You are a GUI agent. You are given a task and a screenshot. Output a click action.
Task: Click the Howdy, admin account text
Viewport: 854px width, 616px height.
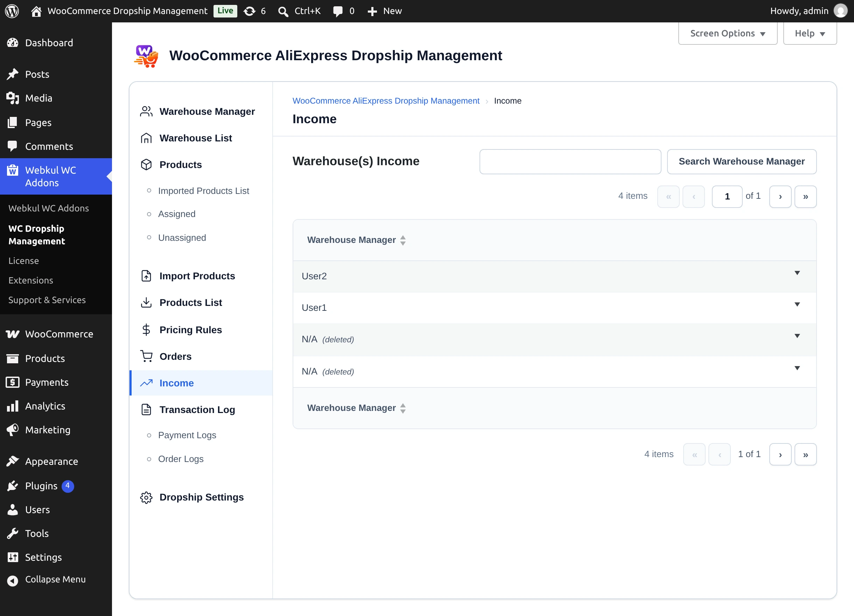(799, 11)
